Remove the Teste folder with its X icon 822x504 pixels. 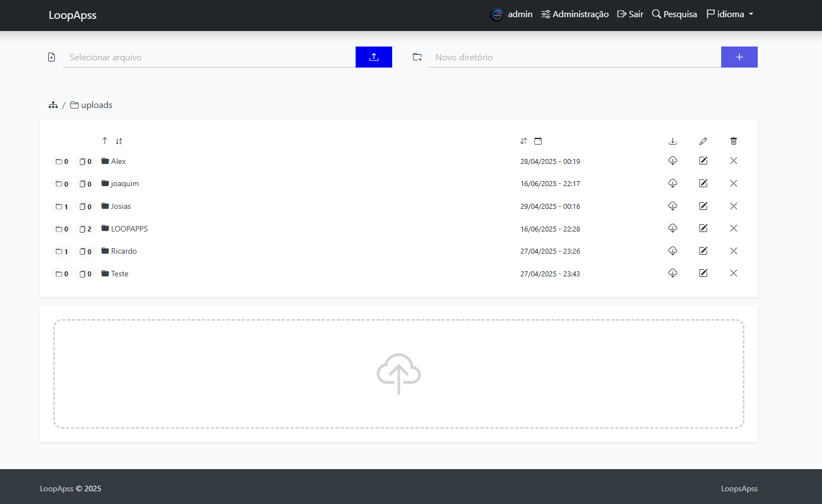pos(733,273)
